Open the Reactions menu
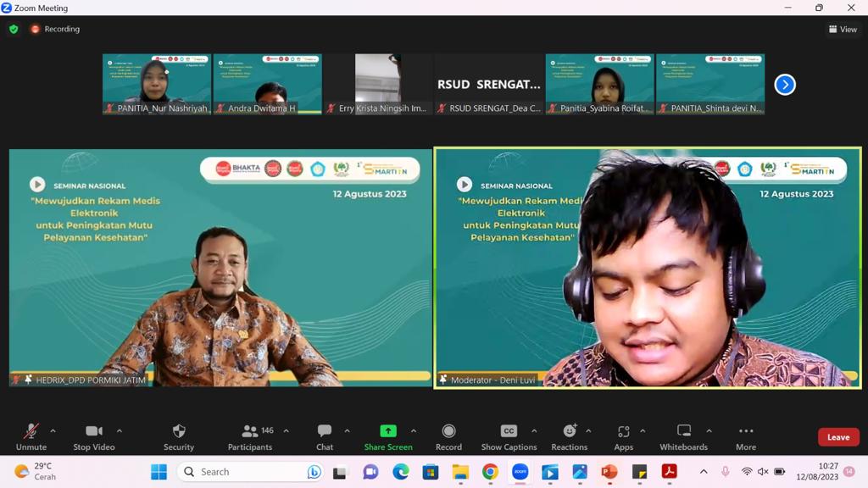This screenshot has width=868, height=488. (569, 436)
